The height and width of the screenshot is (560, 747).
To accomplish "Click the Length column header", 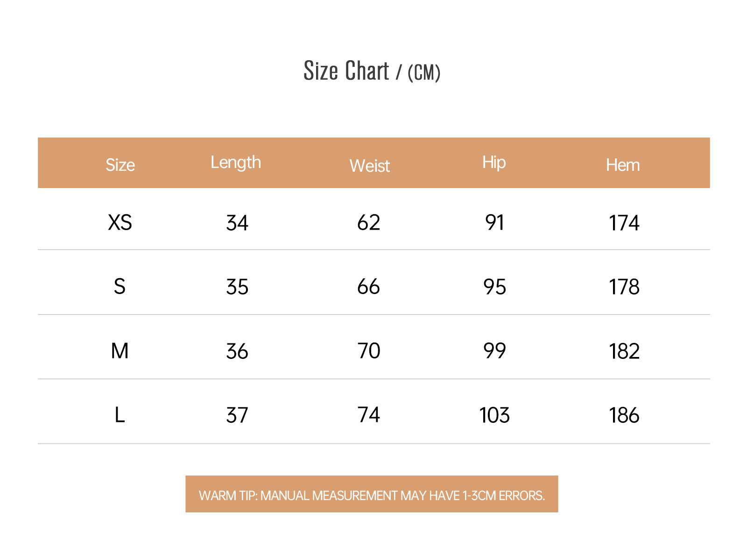I will (x=236, y=162).
